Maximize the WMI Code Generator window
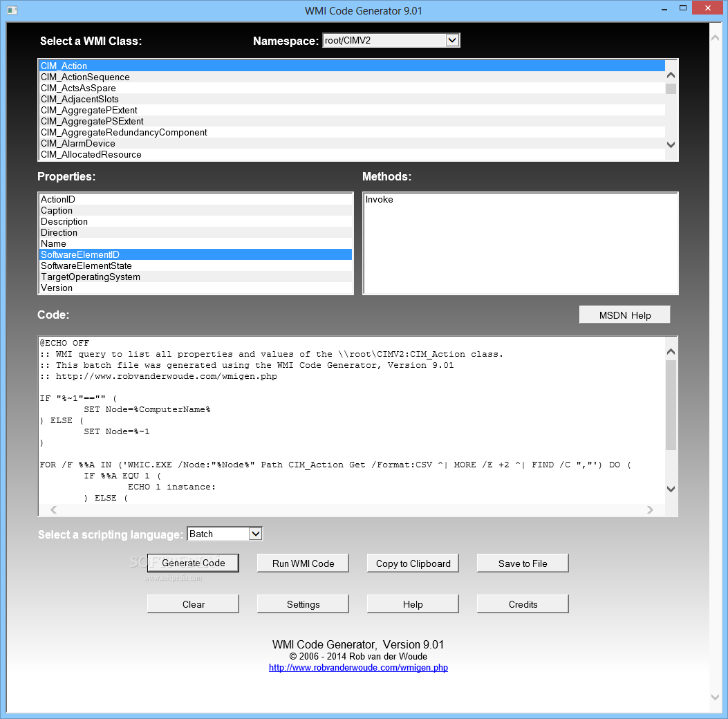728x719 pixels. 683,8
